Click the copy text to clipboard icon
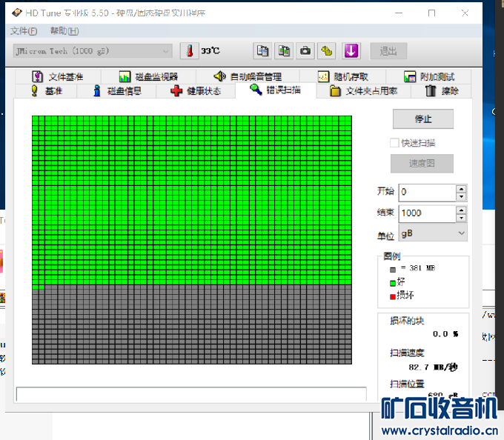The height and width of the screenshot is (440, 504). coord(262,51)
